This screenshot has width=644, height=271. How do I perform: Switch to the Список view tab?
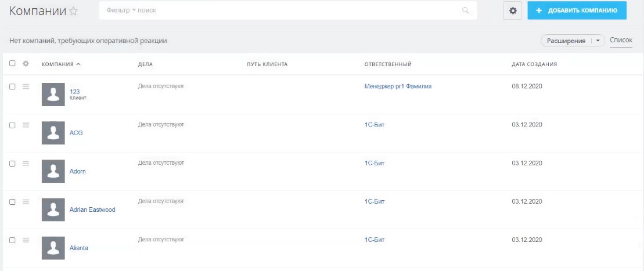[621, 41]
